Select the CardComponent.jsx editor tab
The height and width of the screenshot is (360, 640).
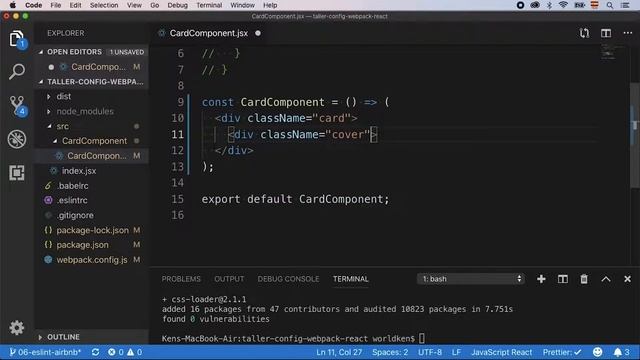pos(209,33)
